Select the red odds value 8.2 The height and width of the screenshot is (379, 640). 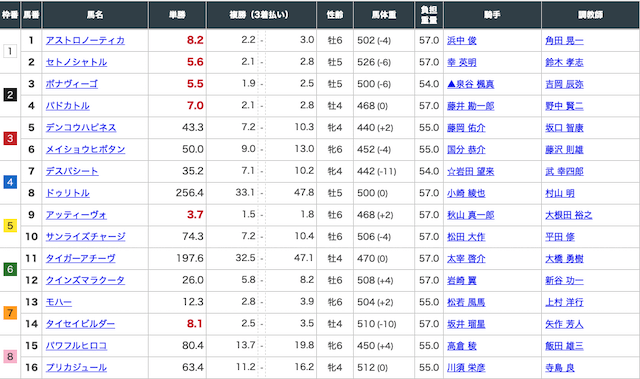pyautogui.click(x=195, y=40)
